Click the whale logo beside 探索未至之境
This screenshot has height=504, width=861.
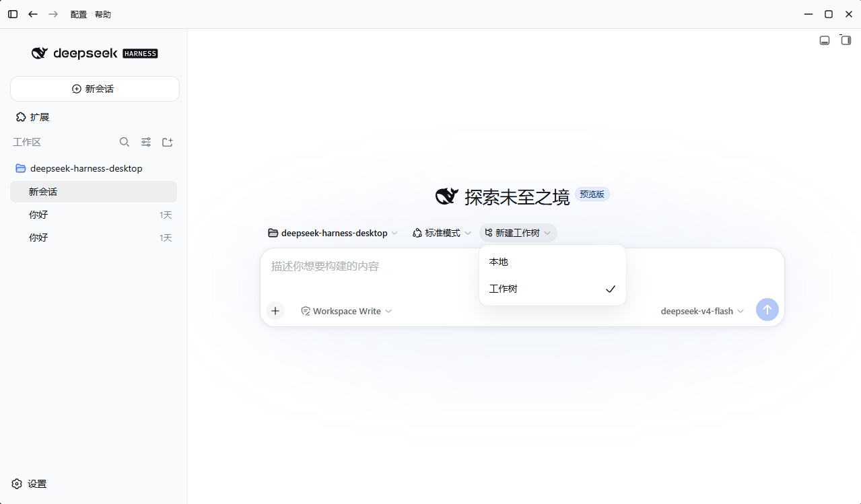point(447,196)
